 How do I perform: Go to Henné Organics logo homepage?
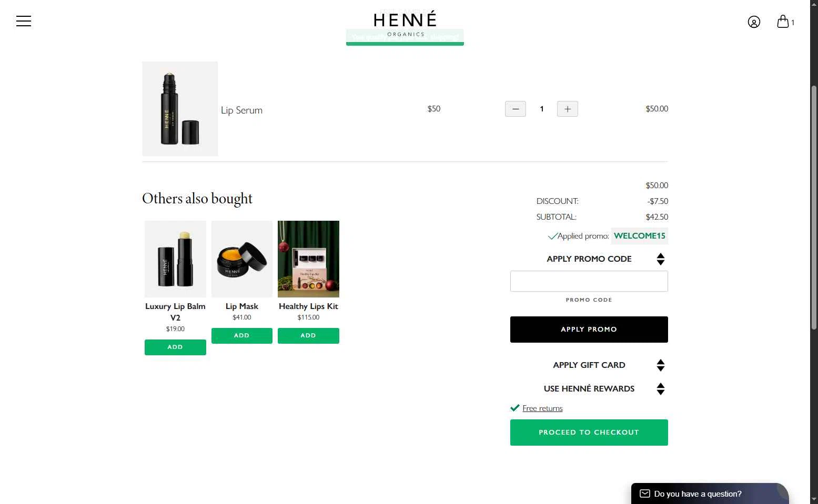click(x=405, y=24)
